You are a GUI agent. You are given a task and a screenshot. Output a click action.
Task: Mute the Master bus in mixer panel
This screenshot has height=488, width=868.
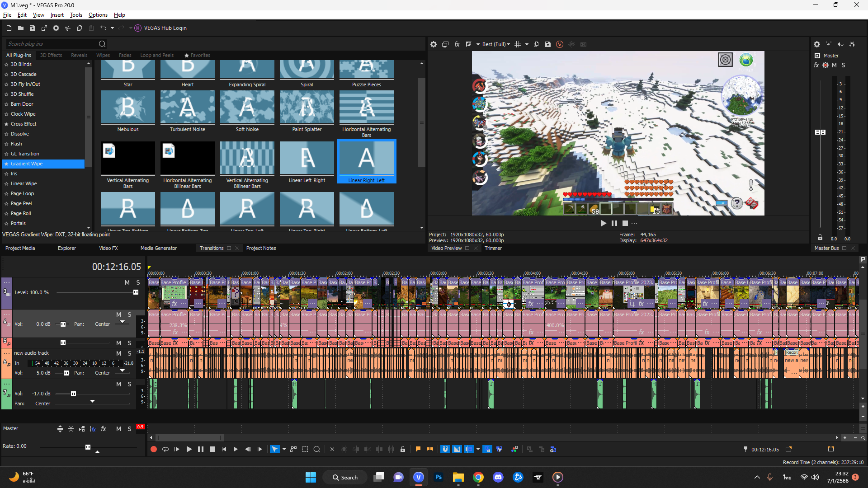835,65
